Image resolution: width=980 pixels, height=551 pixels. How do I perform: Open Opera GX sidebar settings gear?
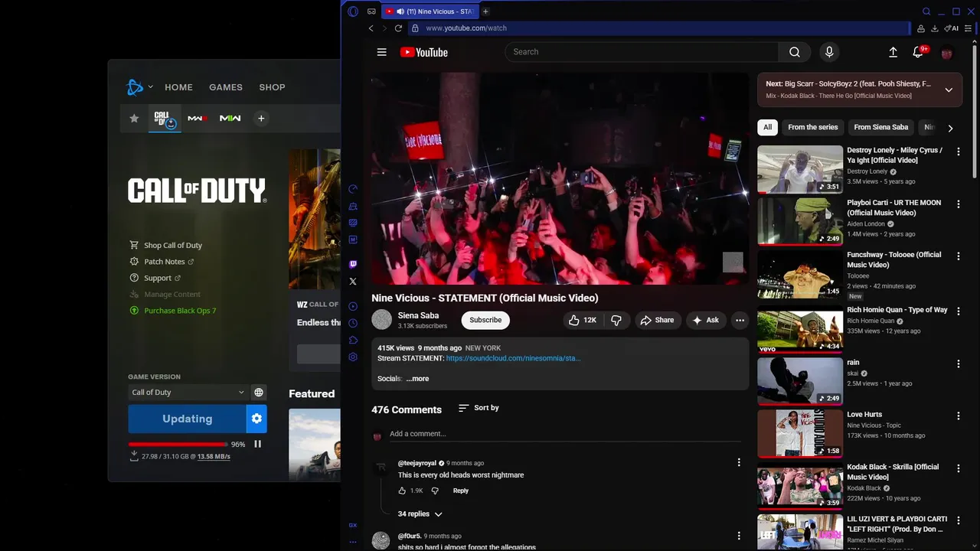click(x=353, y=357)
